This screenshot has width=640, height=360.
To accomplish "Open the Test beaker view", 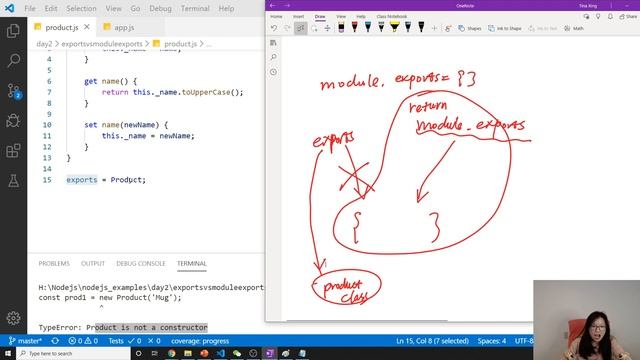I will pos(13,181).
